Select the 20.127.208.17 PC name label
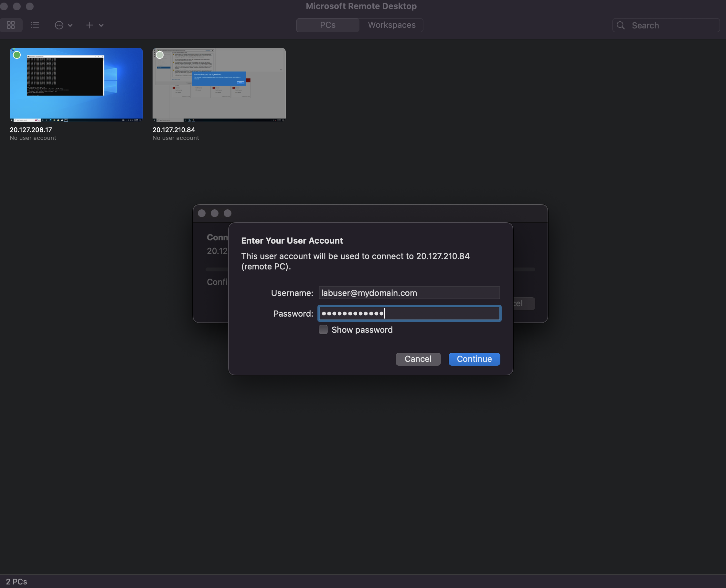The width and height of the screenshot is (726, 588). 31,130
